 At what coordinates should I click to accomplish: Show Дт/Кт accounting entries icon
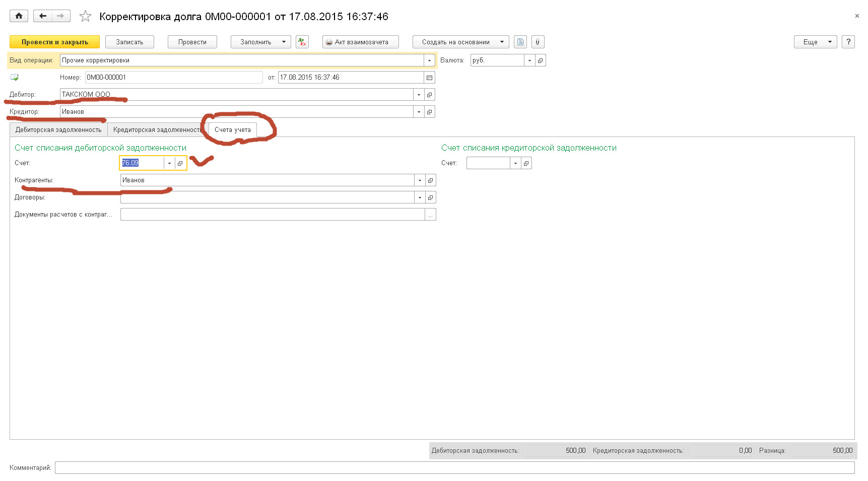pos(302,42)
